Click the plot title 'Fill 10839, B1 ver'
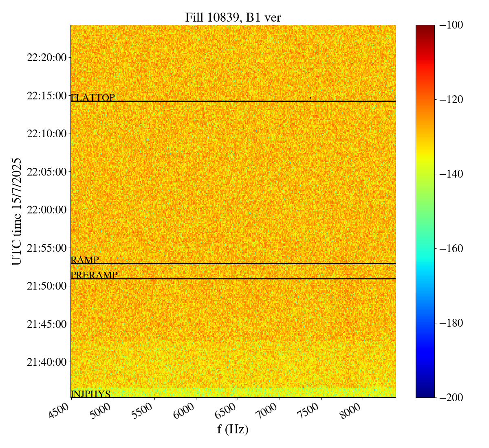The width and height of the screenshot is (489, 448). 233,17
